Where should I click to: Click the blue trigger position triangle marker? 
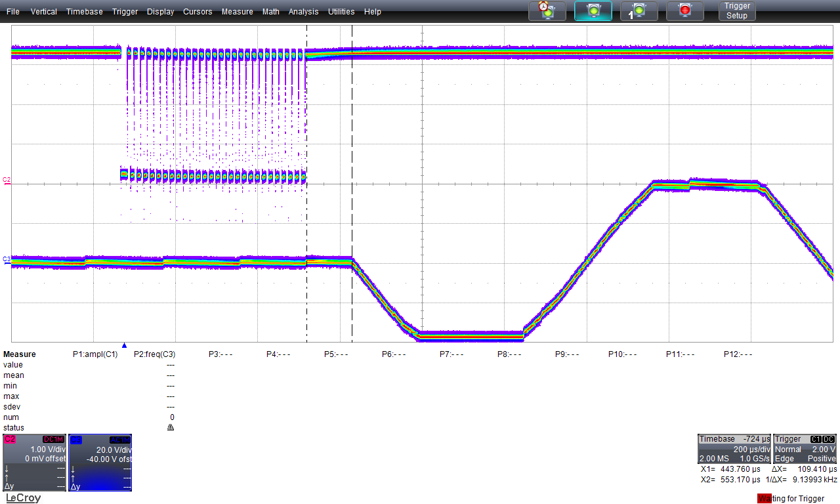coord(124,345)
